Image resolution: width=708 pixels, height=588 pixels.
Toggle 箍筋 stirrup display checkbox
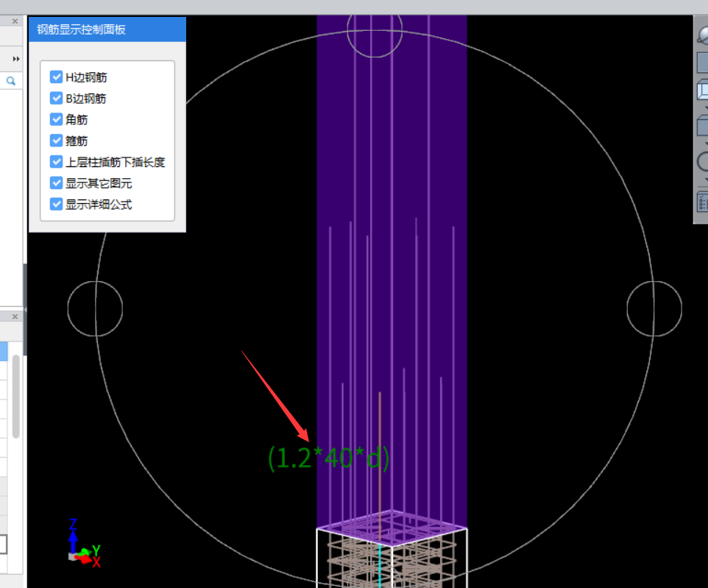click(57, 141)
